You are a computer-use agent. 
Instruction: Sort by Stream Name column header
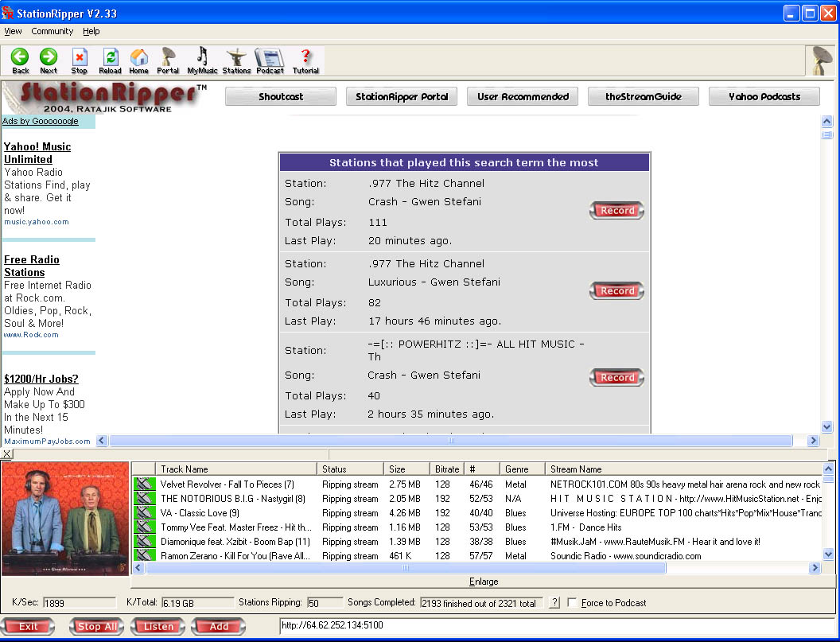click(683, 469)
